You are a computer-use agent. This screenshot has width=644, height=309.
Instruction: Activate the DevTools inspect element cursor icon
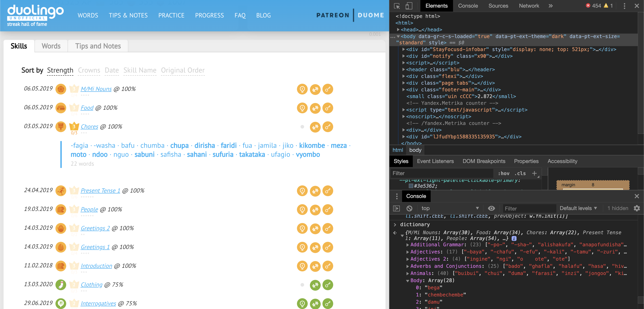397,6
